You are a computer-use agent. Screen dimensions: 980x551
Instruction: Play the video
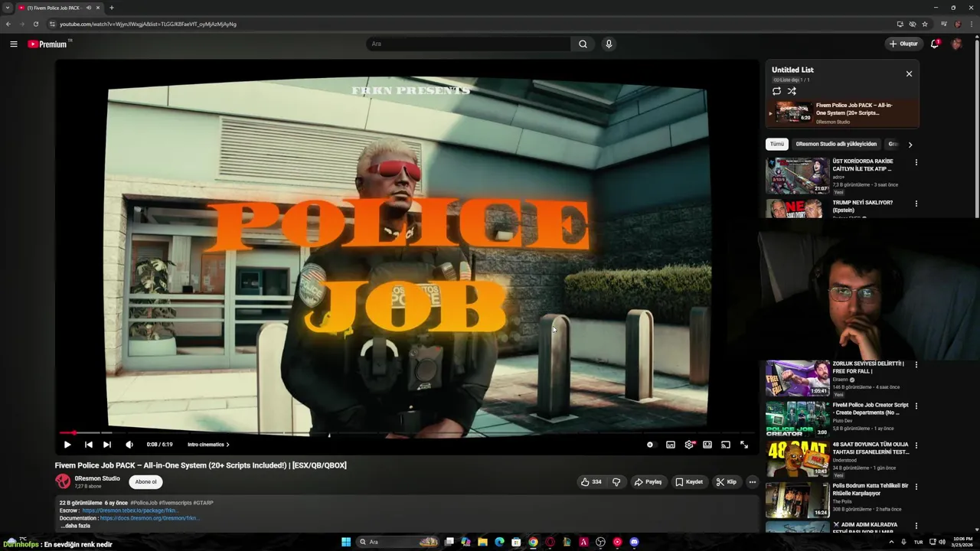[x=67, y=445]
